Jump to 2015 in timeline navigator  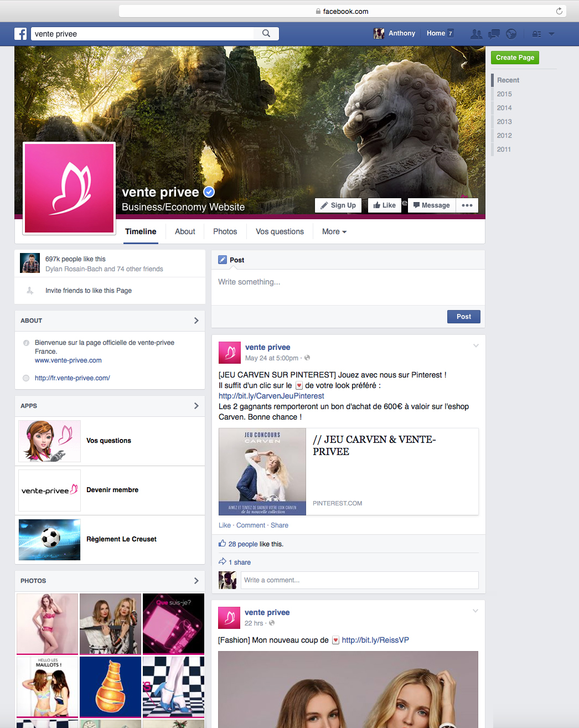click(x=504, y=94)
